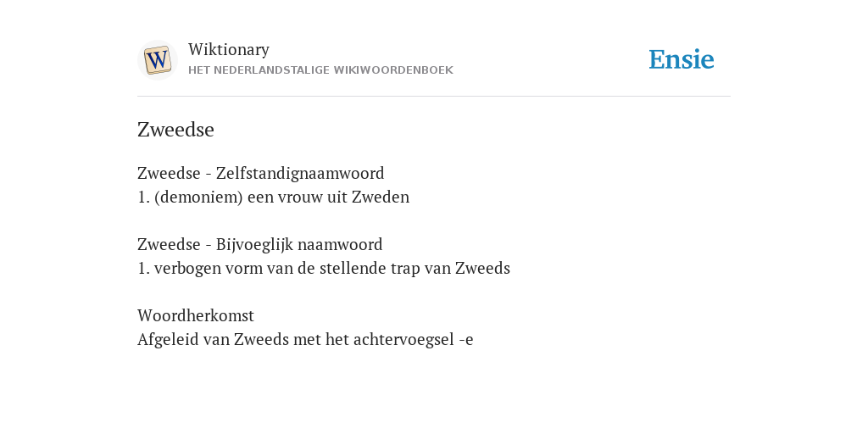Select the definition een vrouw uit Zweden
Image resolution: width=868 pixels, height=434 pixels.
[328, 197]
